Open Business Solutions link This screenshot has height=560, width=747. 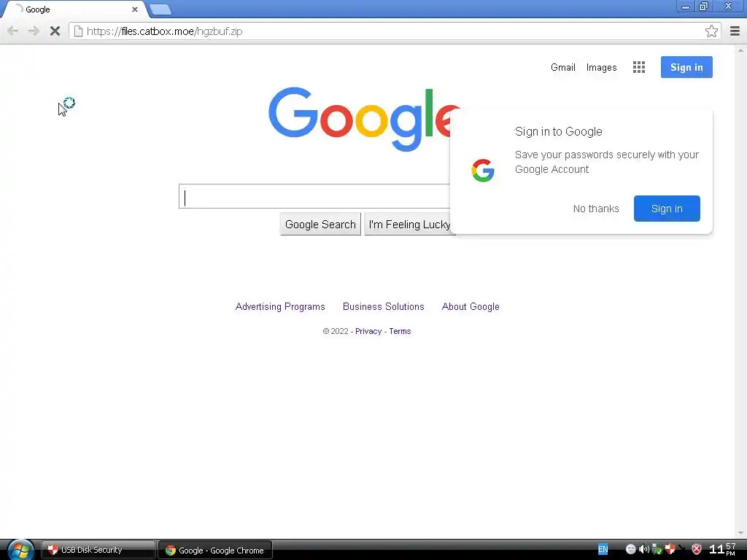pos(384,307)
